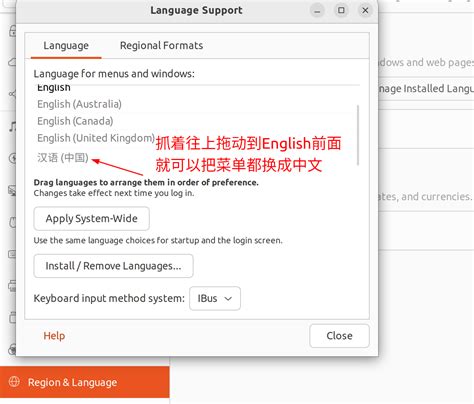Click the globe icon beside Region & Language
This screenshot has width=474, height=404.
coord(14,382)
